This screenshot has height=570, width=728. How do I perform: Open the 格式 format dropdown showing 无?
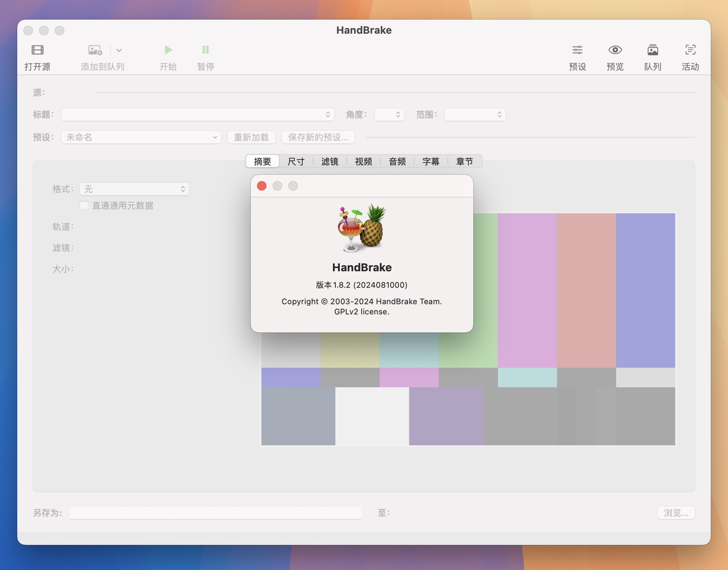coord(134,189)
